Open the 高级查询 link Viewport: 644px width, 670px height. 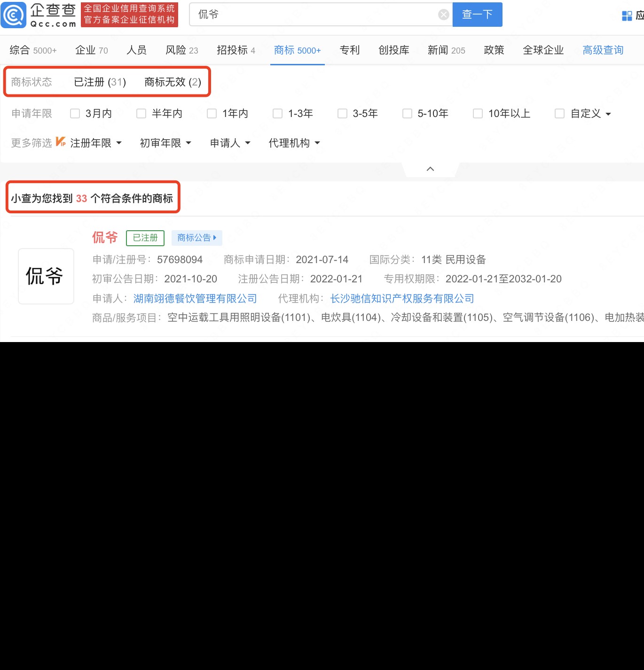pos(603,50)
